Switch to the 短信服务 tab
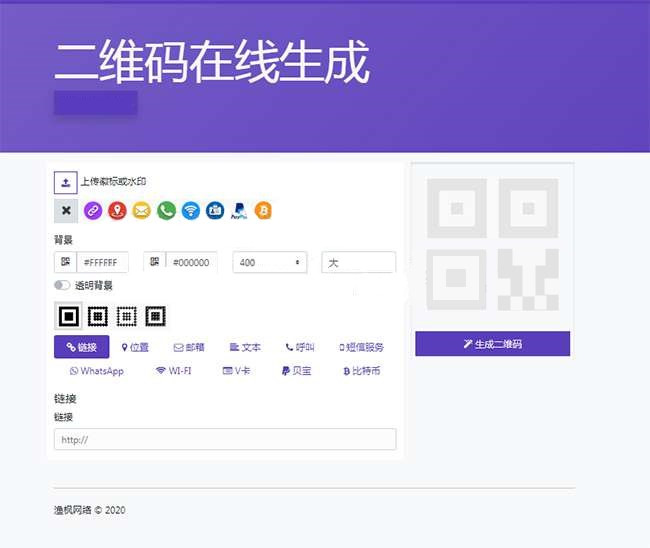Viewport: 650px width, 548px height. pos(361,347)
